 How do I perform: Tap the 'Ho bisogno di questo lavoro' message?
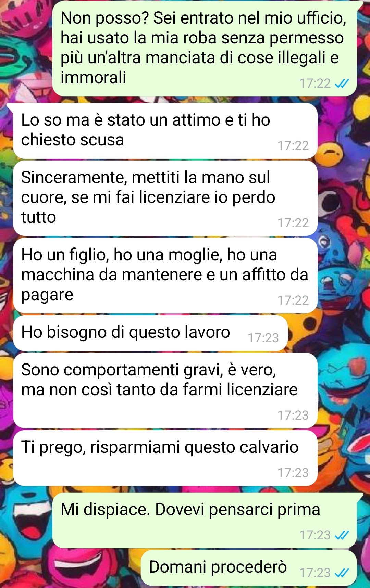150,333
